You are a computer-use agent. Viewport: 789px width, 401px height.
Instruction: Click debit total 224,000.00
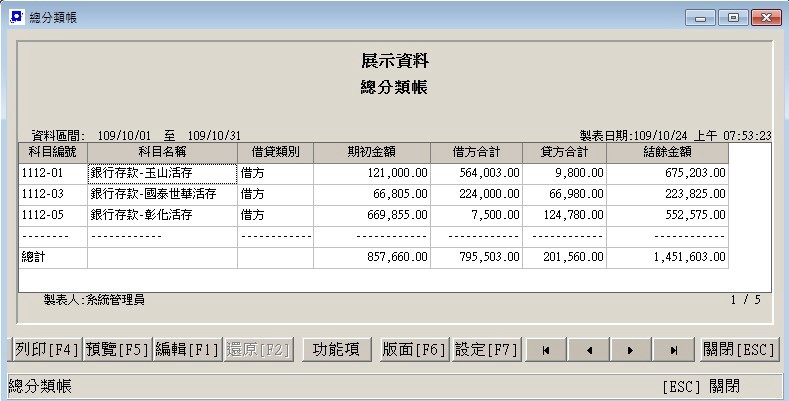tap(477, 194)
